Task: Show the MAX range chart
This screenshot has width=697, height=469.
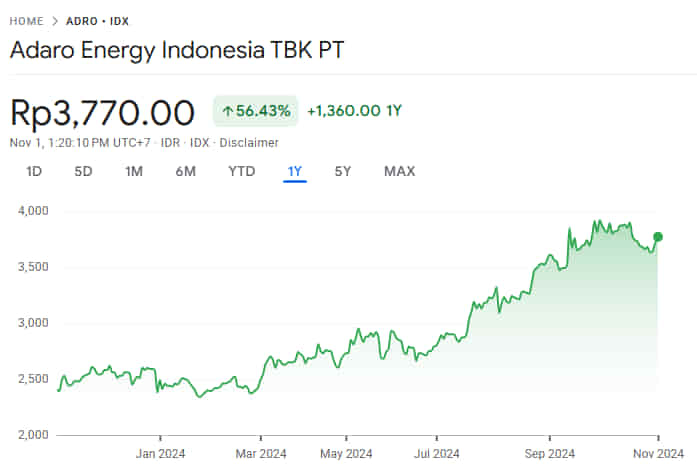Action: point(399,171)
